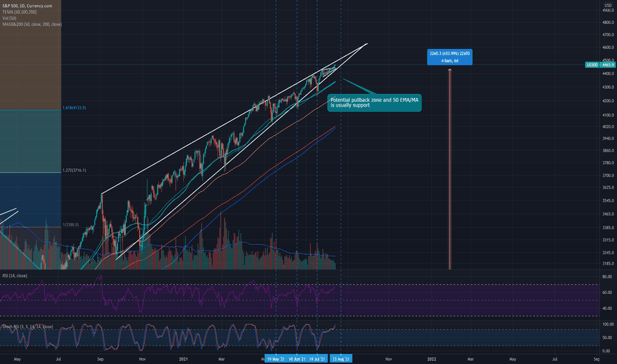The image size is (617, 364).
Task: Click the 4100.0 price axis label
Action: click(x=608, y=115)
